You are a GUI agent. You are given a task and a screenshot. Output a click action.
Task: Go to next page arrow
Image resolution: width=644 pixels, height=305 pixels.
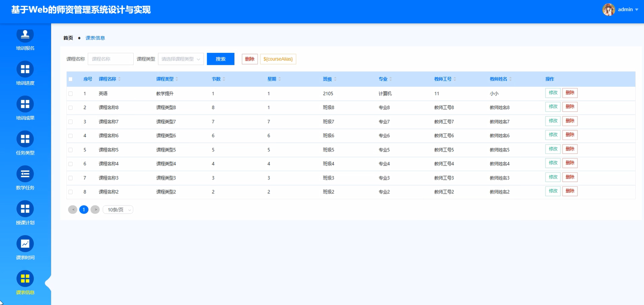point(95,210)
